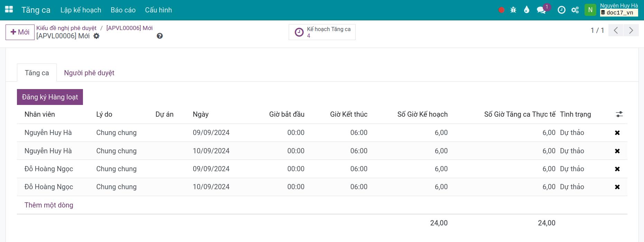644x242 pixels.
Task: Open the conversations chat bubble icon
Action: pos(541,10)
